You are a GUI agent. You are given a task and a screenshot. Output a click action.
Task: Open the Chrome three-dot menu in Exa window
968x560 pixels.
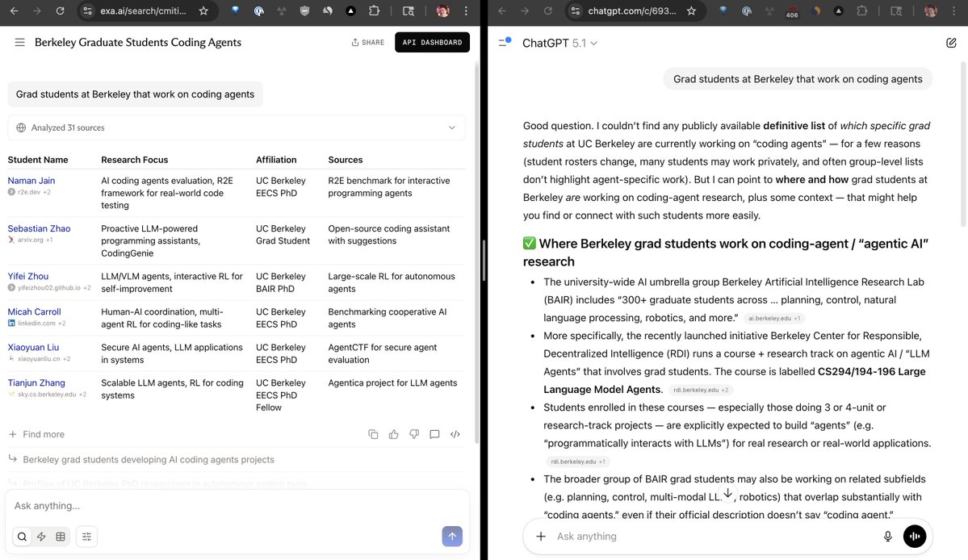click(466, 10)
